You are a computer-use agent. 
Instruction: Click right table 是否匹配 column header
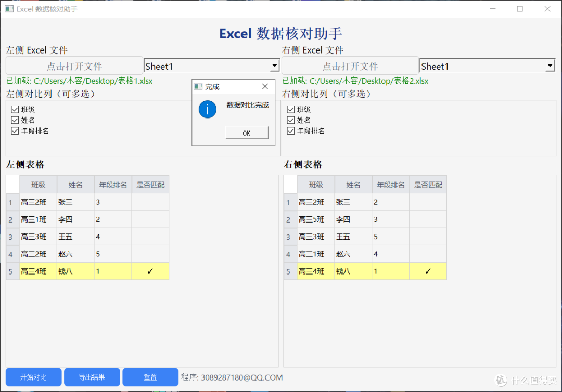point(428,185)
